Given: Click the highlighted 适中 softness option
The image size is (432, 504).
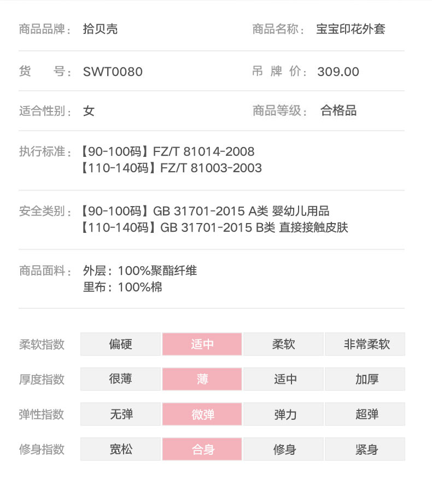Looking at the screenshot, I should (202, 344).
